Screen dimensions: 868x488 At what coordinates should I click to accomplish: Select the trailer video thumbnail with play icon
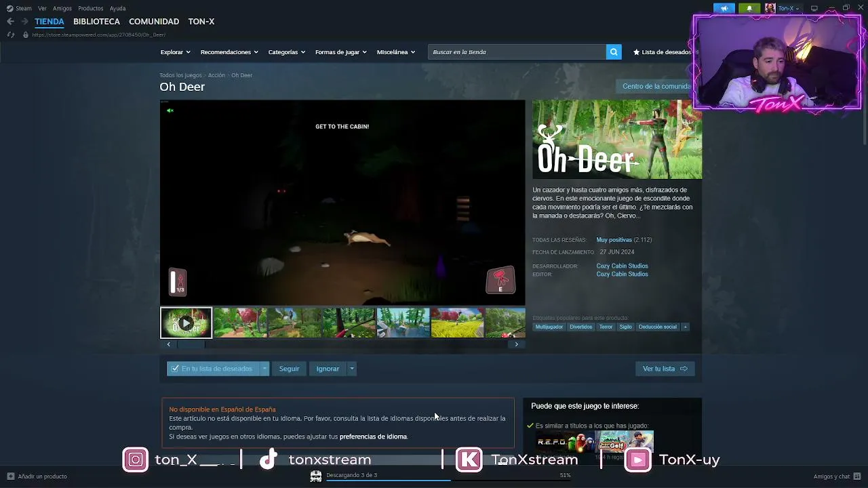[x=186, y=323]
